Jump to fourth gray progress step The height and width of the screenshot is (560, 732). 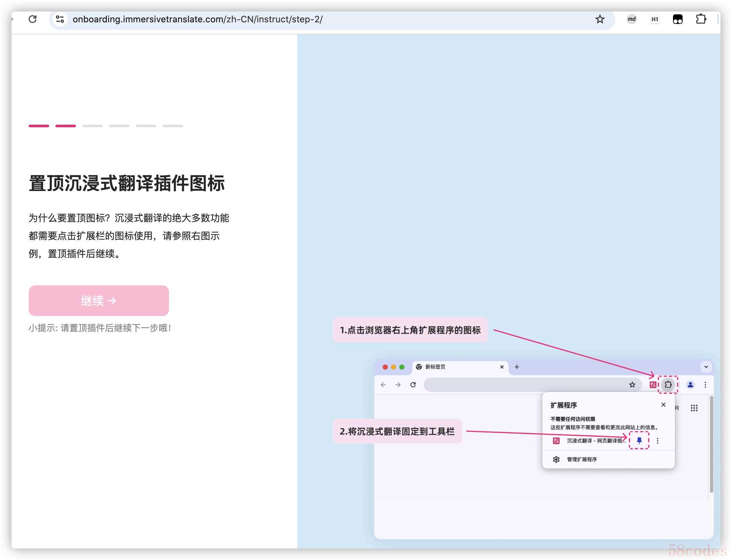119,126
